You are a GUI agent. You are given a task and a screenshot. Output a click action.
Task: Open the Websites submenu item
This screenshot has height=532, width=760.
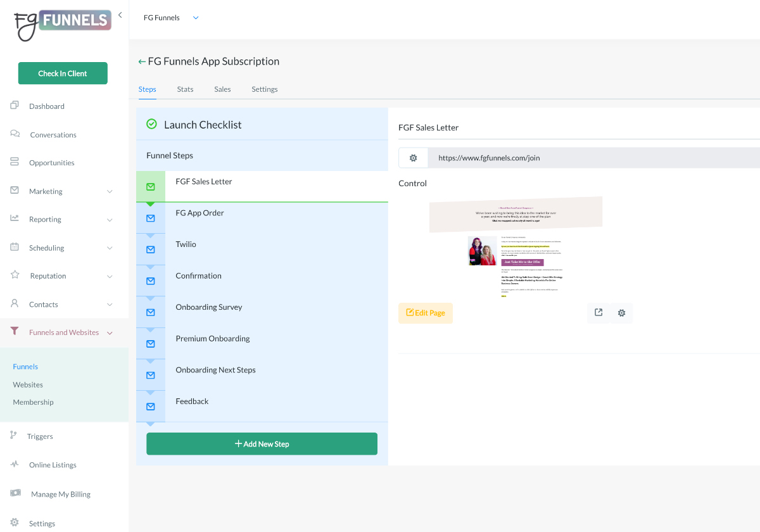28,384
